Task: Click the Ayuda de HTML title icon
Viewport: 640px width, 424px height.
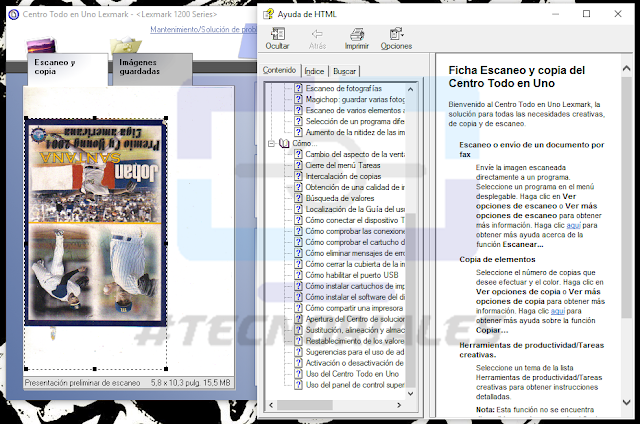Action: tap(268, 14)
